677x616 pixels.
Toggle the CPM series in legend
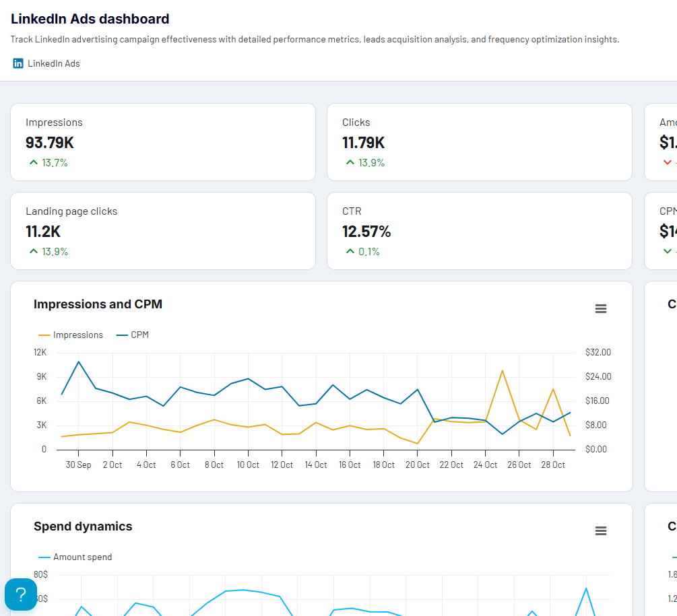[x=133, y=335]
